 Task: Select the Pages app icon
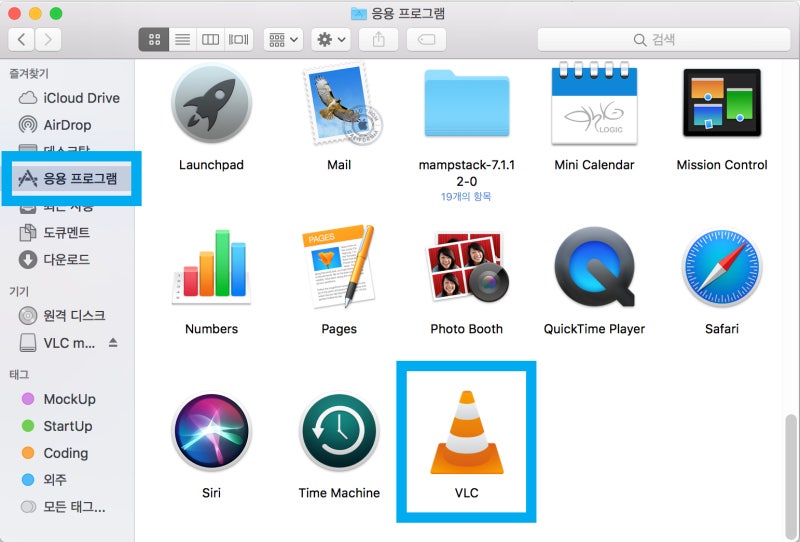(x=339, y=266)
